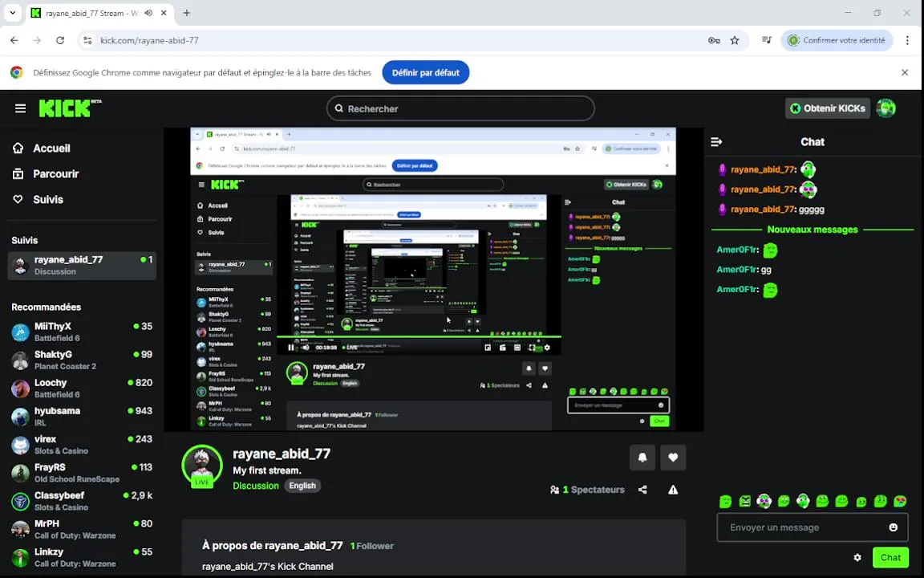Viewport: 924px width, 578px height.
Task: Close the rayane_abid_77 Stream tab
Action: (164, 13)
